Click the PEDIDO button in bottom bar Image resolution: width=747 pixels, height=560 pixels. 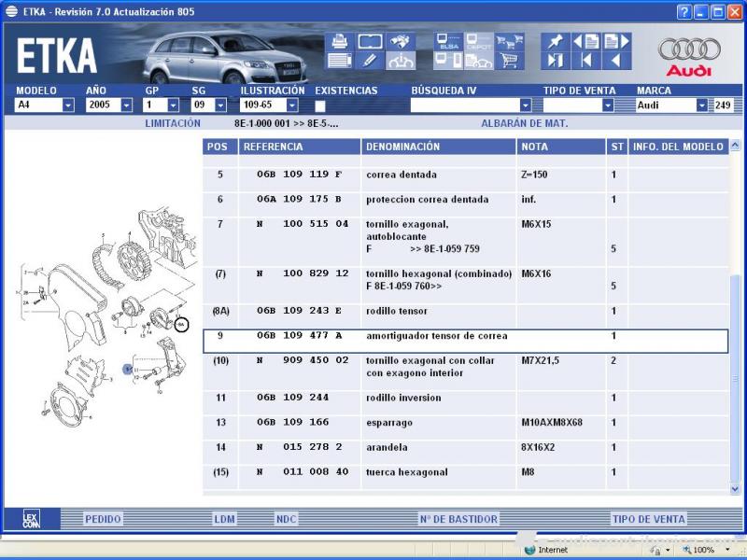tap(103, 519)
